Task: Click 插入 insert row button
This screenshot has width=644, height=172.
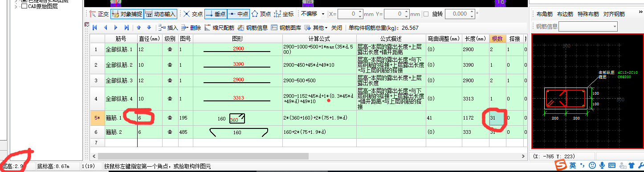Action: tap(169, 28)
